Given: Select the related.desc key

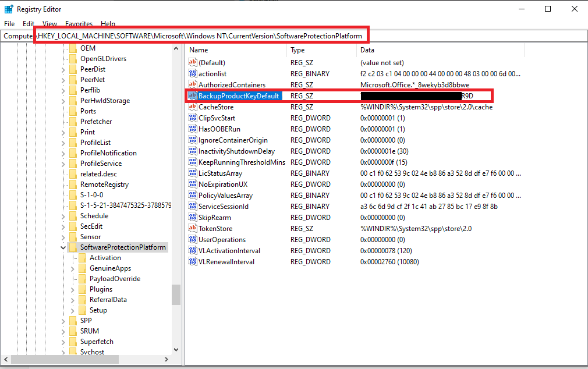Looking at the screenshot, I should tap(98, 173).
